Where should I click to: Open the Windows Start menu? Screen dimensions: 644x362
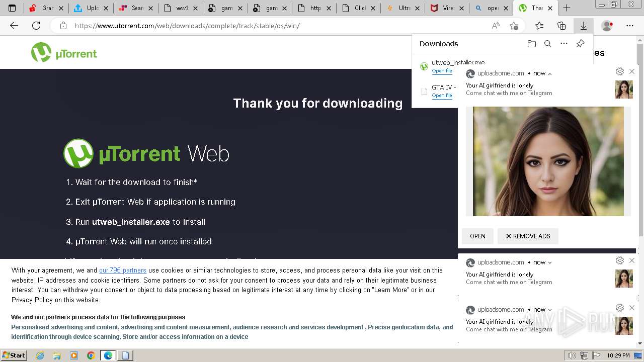(x=14, y=355)
